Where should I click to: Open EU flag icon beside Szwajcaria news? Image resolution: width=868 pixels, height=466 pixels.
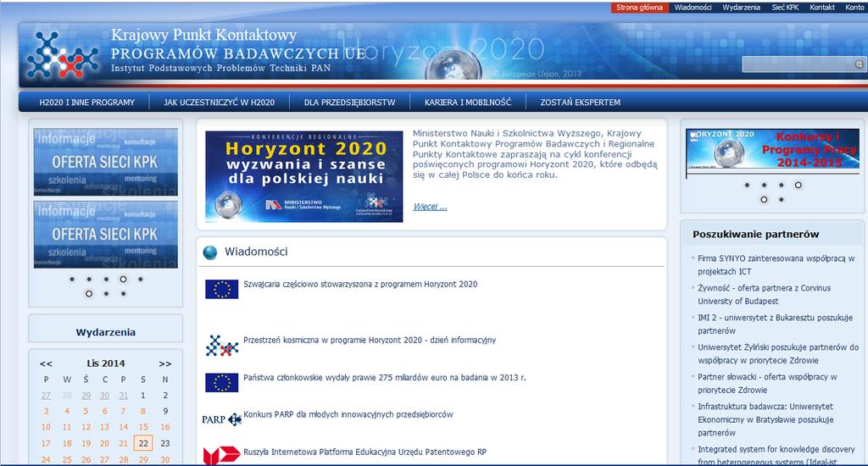click(221, 289)
